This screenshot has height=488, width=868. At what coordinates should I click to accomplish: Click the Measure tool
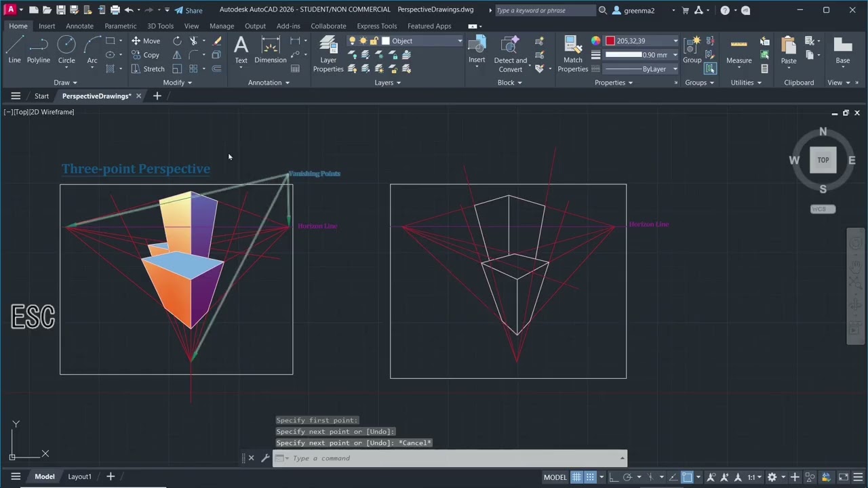[x=738, y=50]
